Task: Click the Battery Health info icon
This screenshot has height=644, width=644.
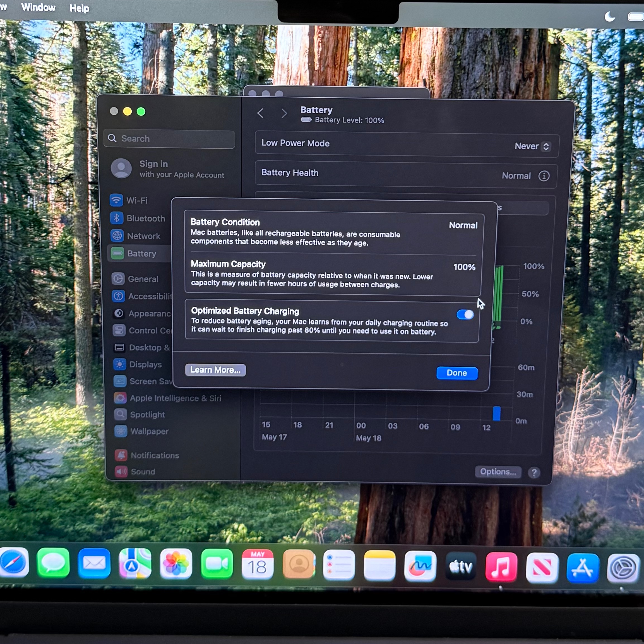Action: [544, 176]
